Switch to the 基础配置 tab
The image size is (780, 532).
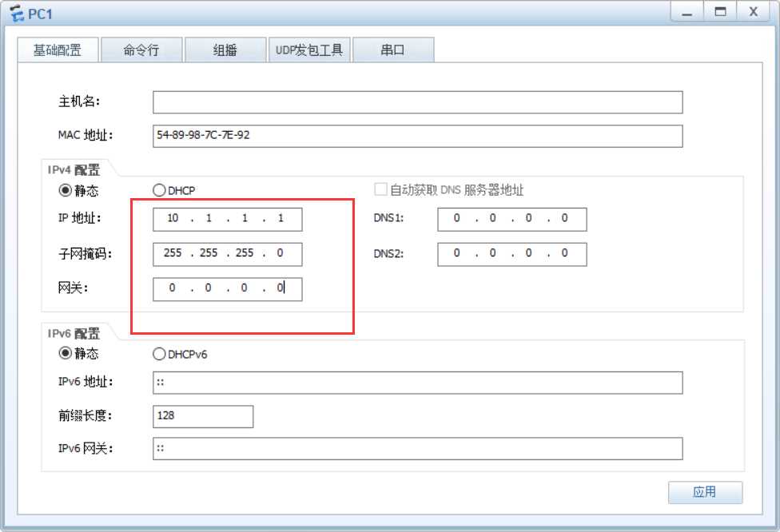[x=58, y=50]
